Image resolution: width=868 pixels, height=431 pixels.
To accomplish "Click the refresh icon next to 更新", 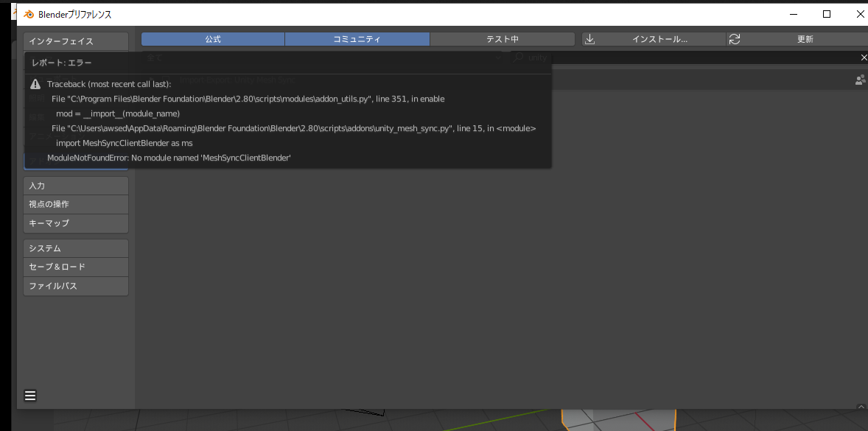I will click(x=735, y=39).
